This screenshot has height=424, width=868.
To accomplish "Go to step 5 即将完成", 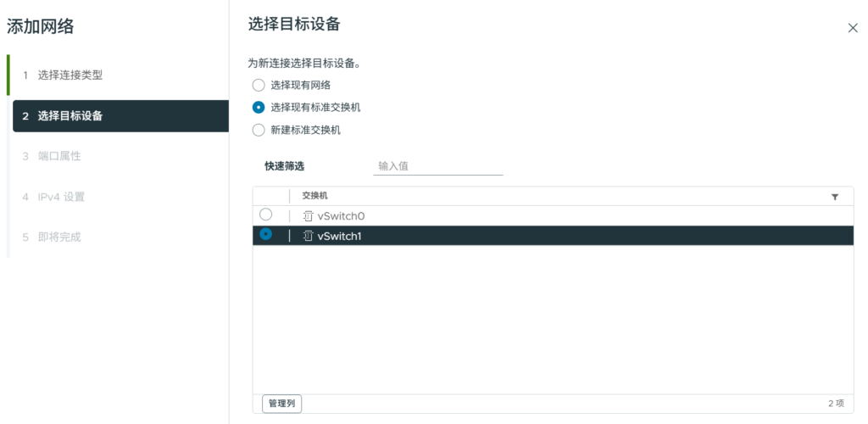I will [x=58, y=237].
